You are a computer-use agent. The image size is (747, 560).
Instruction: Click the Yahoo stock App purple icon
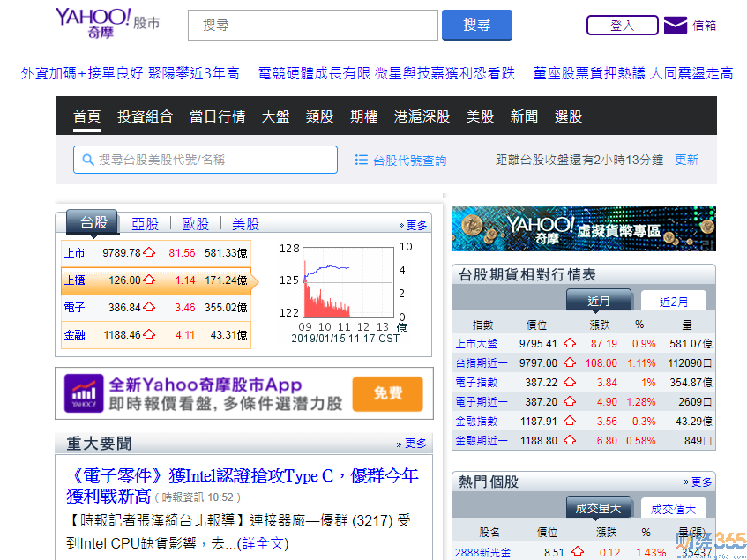(x=84, y=393)
